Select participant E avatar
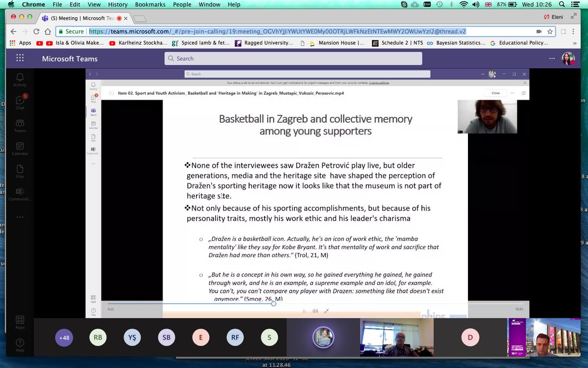588x368 pixels. (201, 338)
